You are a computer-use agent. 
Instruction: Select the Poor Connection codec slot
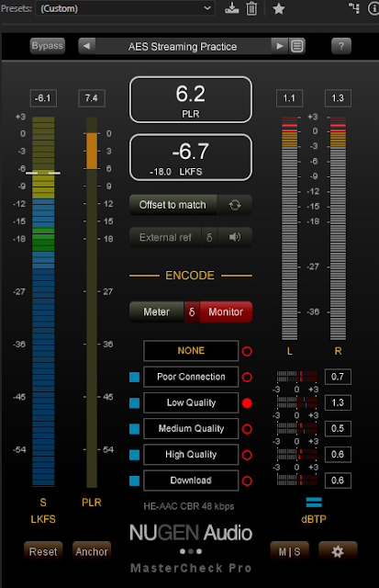point(191,377)
